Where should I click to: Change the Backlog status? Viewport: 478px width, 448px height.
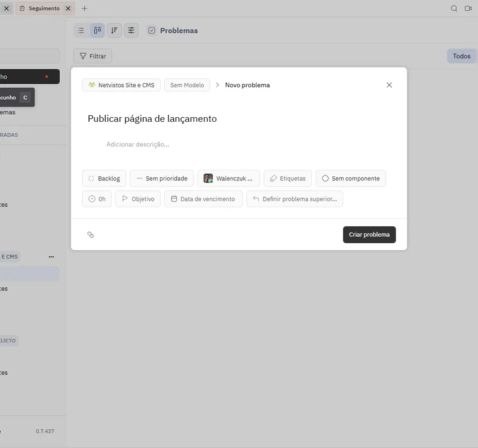tap(104, 178)
